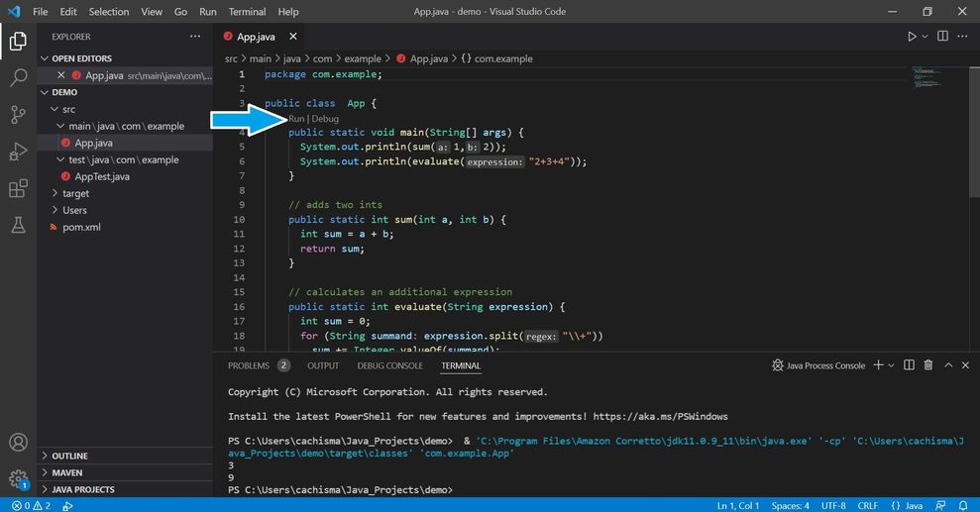Open the Help menu
Image resolution: width=980 pixels, height=512 pixels.
(288, 11)
